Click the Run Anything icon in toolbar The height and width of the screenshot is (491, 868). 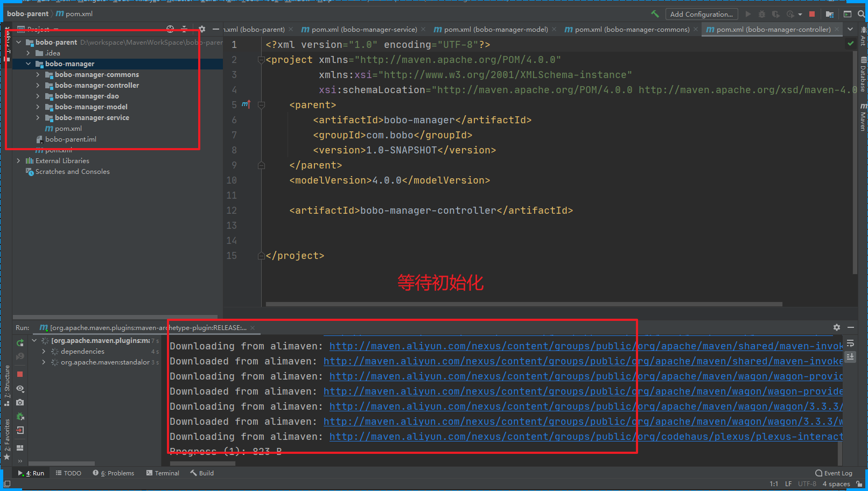point(848,14)
